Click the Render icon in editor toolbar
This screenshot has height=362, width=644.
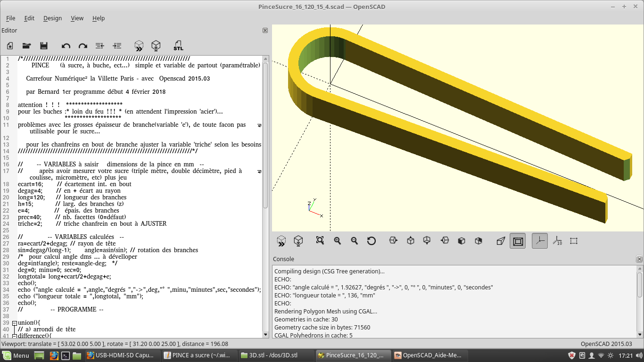coord(156,46)
